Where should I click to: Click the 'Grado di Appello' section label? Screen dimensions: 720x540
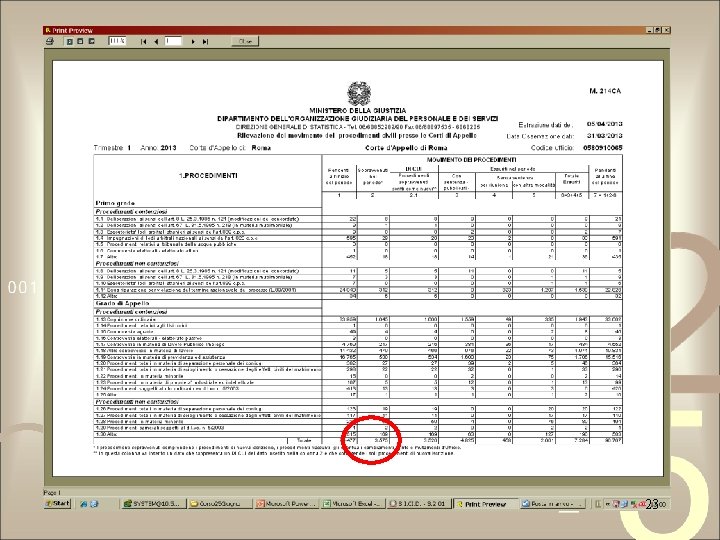pyautogui.click(x=122, y=303)
